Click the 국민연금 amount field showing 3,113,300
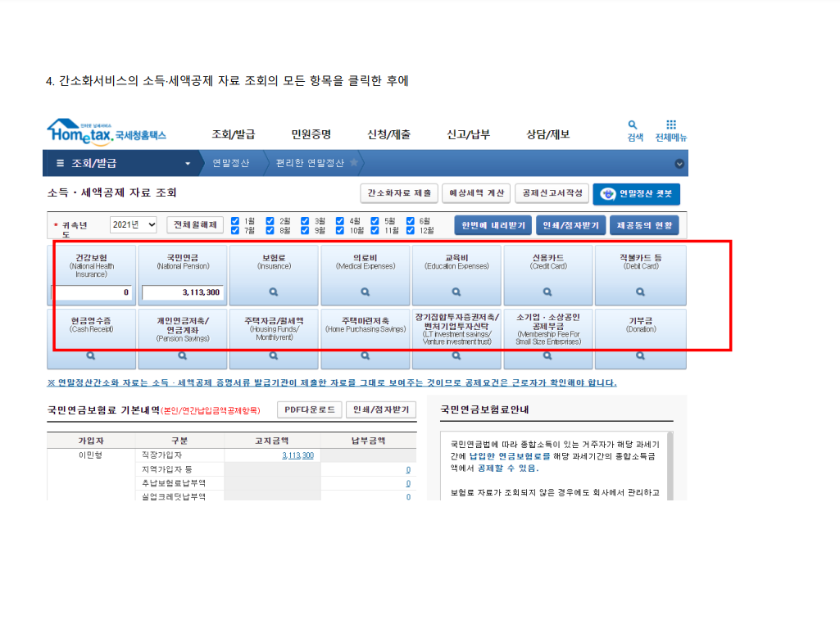The height and width of the screenshot is (638, 840). [183, 292]
